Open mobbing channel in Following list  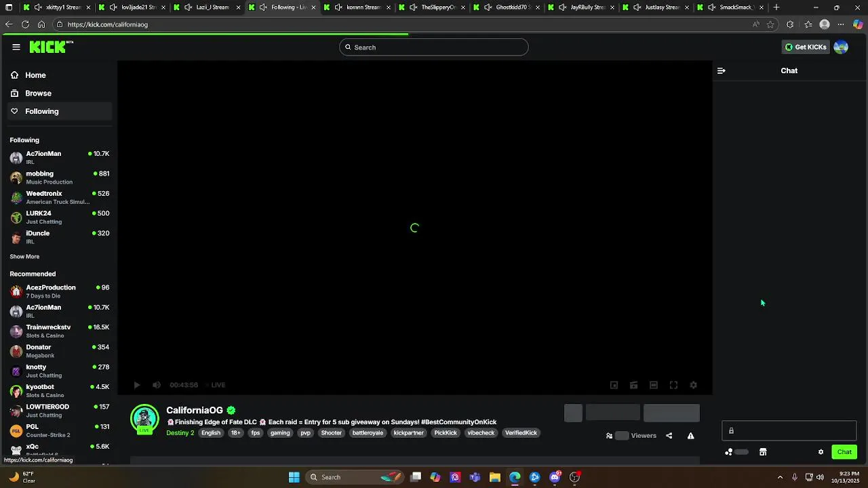point(60,178)
